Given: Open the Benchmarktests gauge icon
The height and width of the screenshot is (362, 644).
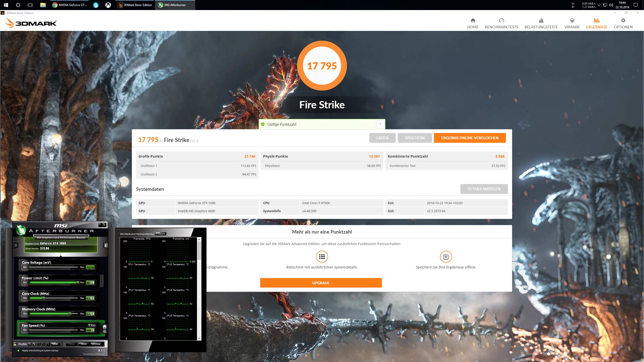Looking at the screenshot, I should pos(501,20).
